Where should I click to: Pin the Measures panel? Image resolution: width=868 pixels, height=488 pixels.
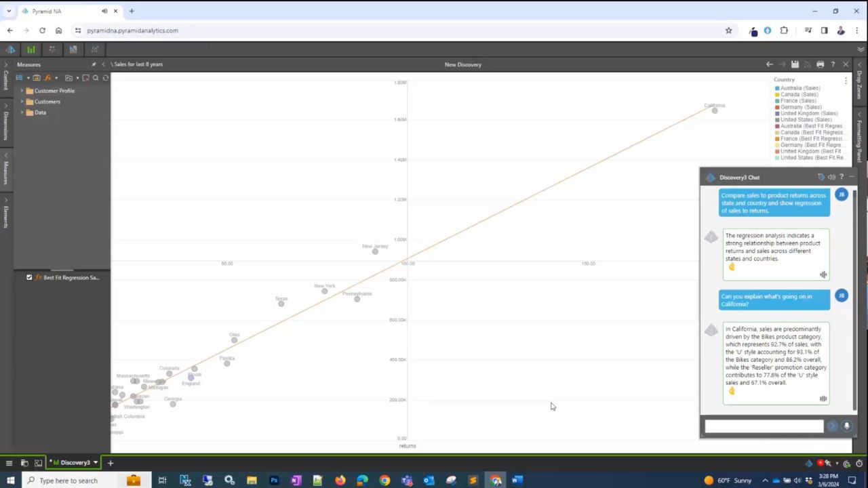pyautogui.click(x=94, y=64)
